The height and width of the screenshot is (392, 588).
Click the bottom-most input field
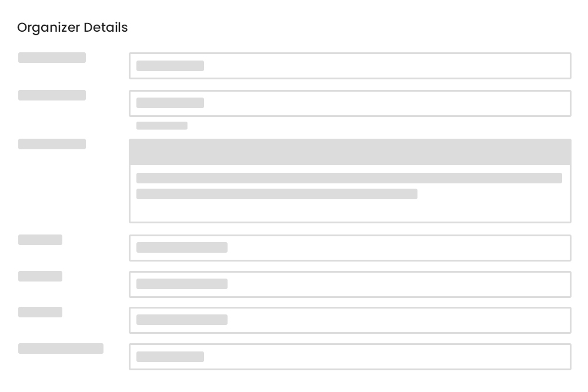(350, 356)
